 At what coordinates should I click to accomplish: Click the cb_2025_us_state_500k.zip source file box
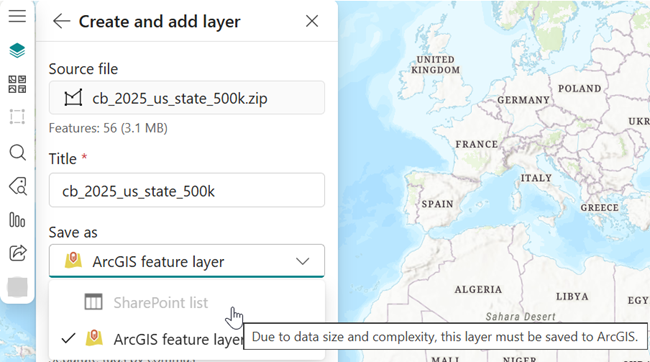[x=187, y=98]
